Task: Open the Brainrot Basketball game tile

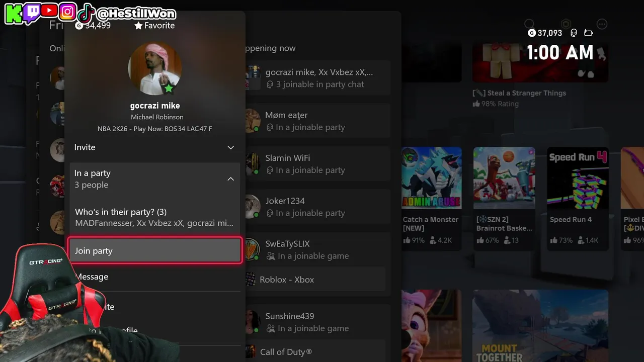Action: pos(504,199)
